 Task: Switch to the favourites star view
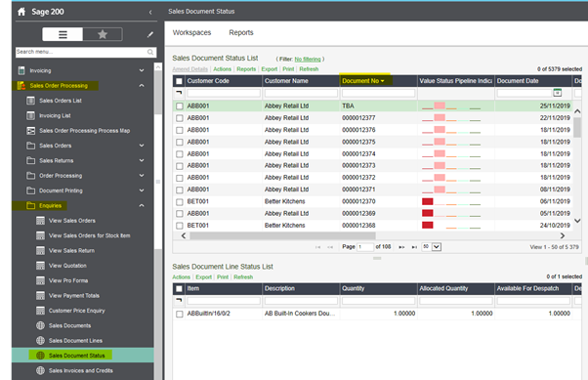coord(103,34)
